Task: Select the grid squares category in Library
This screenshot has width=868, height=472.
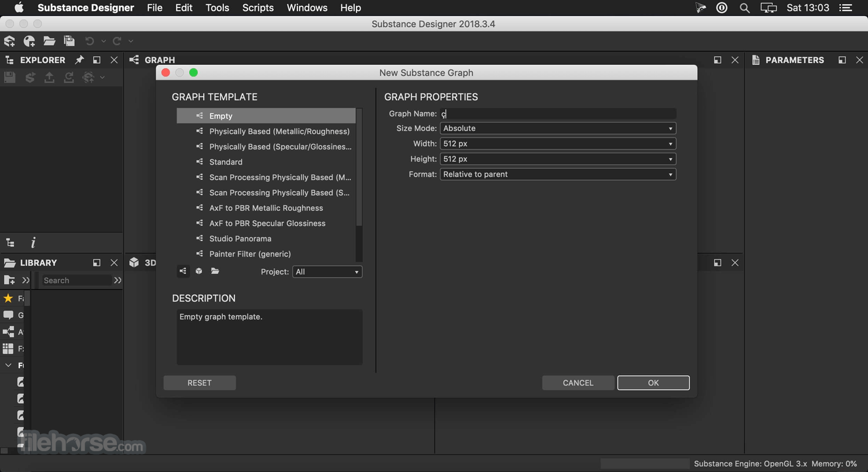Action: point(8,349)
